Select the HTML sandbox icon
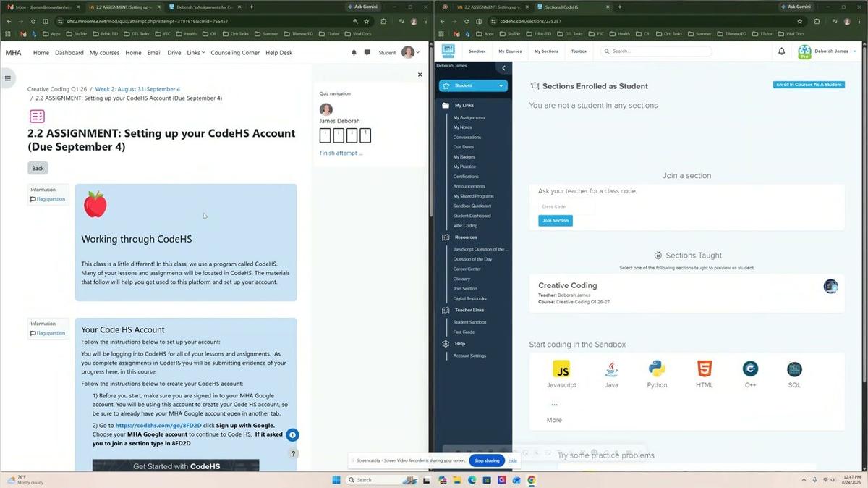Image resolution: width=868 pixels, height=488 pixels. (704, 369)
